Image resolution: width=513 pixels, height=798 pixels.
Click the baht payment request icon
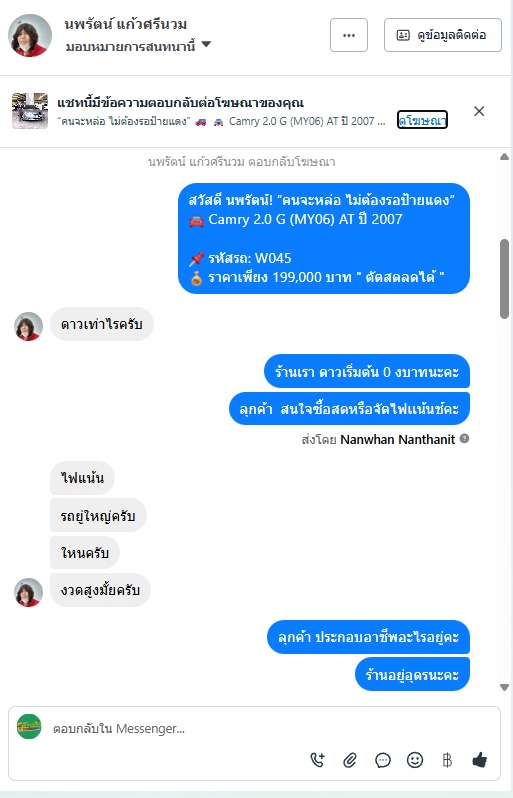pyautogui.click(x=447, y=760)
